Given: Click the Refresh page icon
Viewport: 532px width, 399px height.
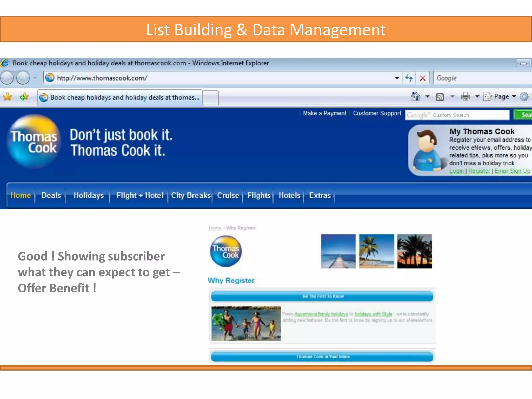Looking at the screenshot, I should coord(409,78).
